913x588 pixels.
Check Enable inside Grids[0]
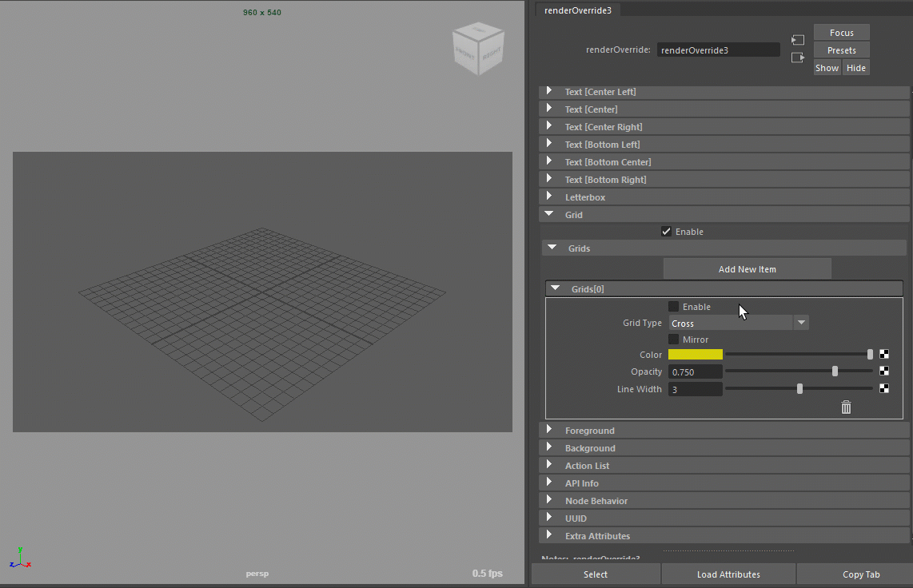pyautogui.click(x=674, y=307)
